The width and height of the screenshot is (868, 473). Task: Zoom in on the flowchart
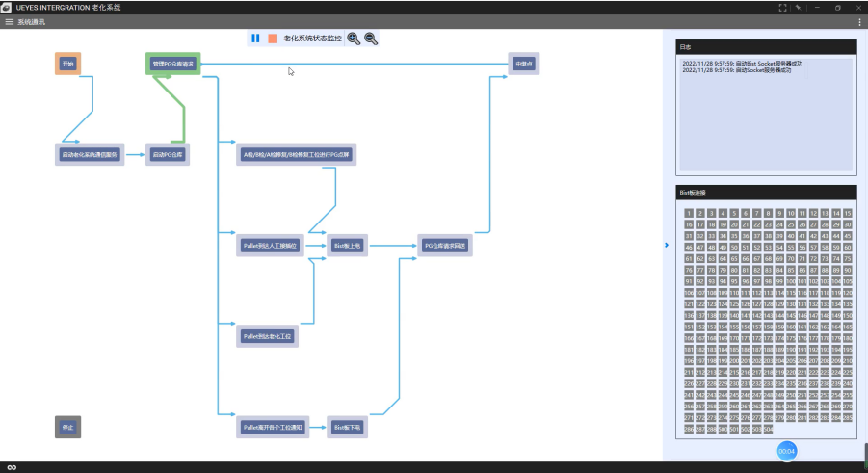(354, 39)
